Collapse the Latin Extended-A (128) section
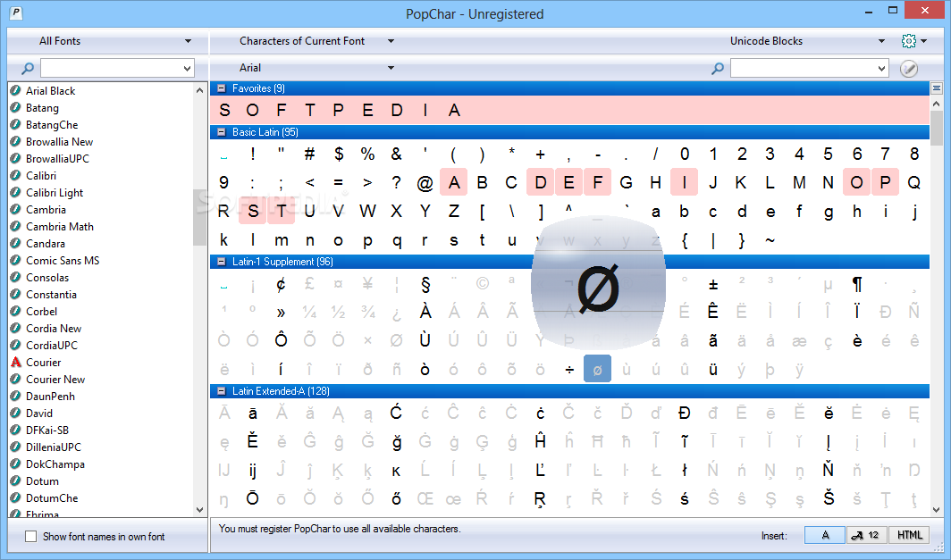Viewport: 951px width, 560px height. [x=222, y=391]
